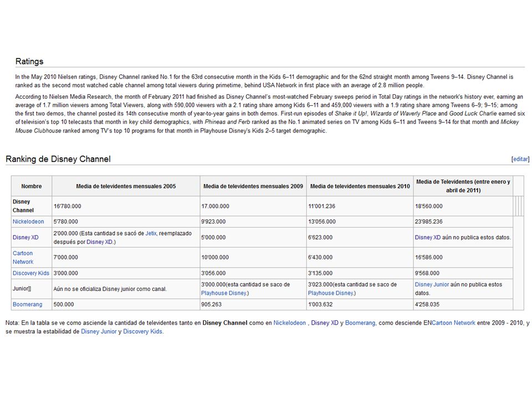The height and width of the screenshot is (399, 532).
Task: Open the Disney Junior link in the Nota
Action: [99, 331]
